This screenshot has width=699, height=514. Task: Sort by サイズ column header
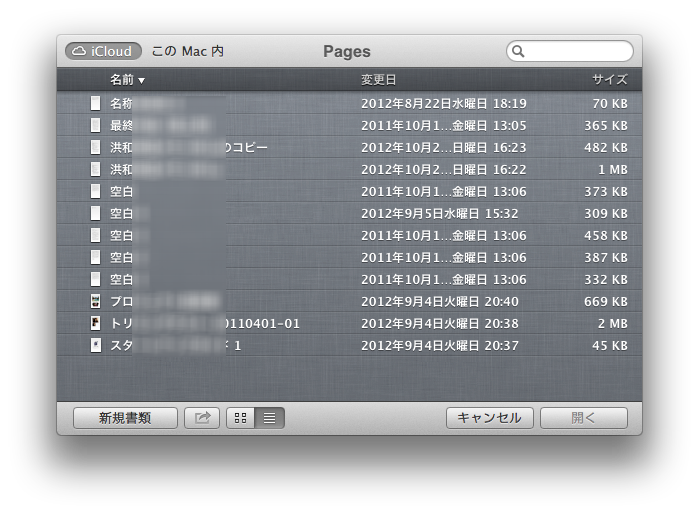pyautogui.click(x=609, y=80)
